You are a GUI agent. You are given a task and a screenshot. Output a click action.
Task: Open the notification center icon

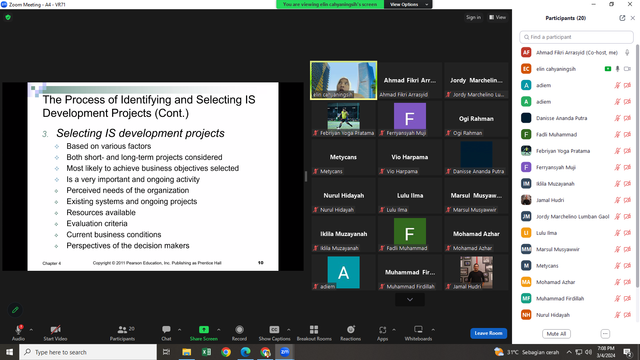tap(627, 352)
